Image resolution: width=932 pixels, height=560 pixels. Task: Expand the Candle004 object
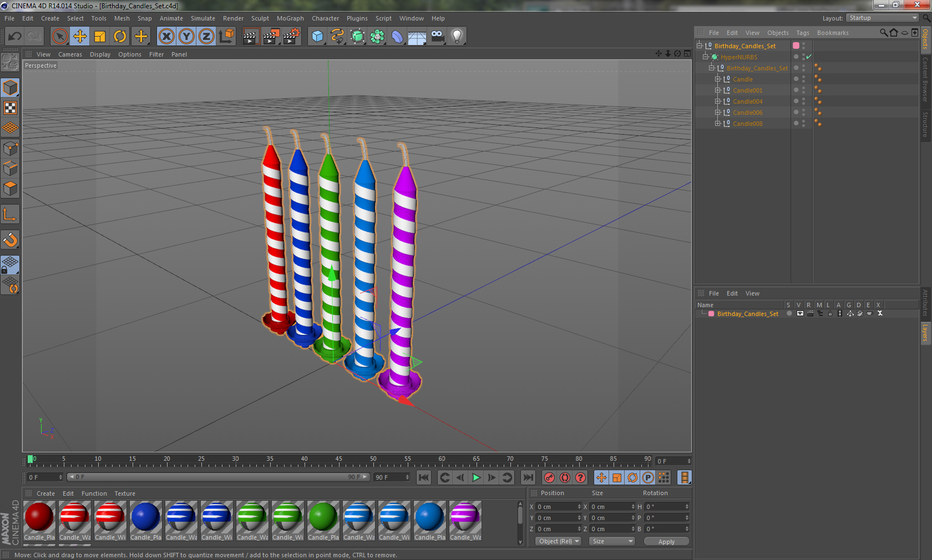pos(717,101)
